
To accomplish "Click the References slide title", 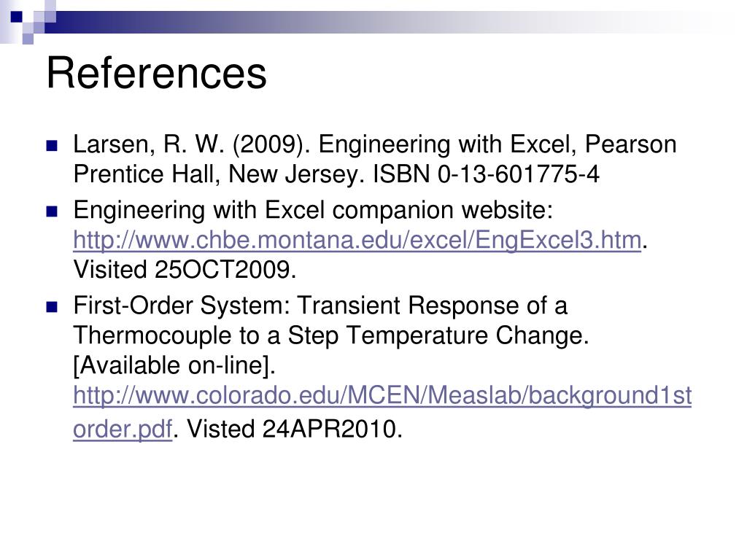I will point(156,72).
